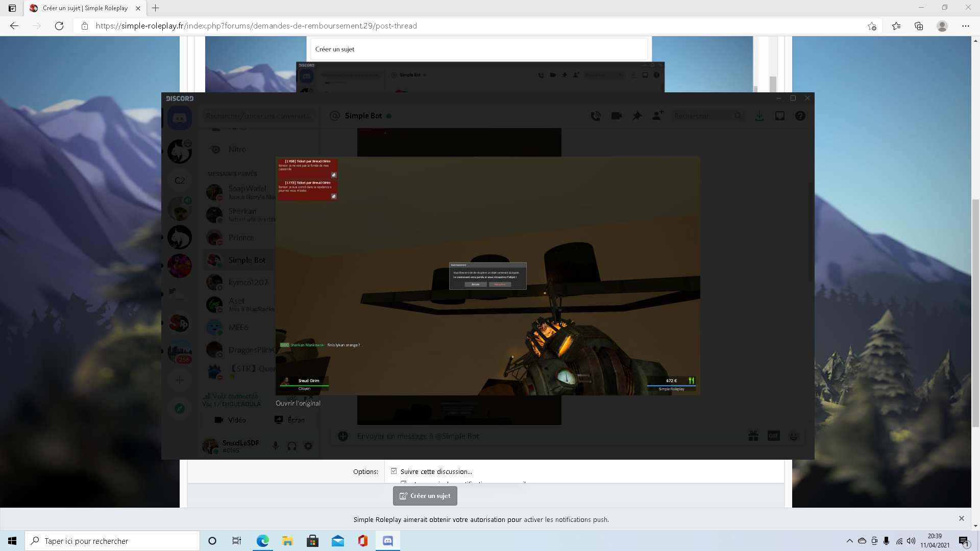Open the Simple Bot conversation
This screenshot has height=551, width=980.
pos(247,260)
